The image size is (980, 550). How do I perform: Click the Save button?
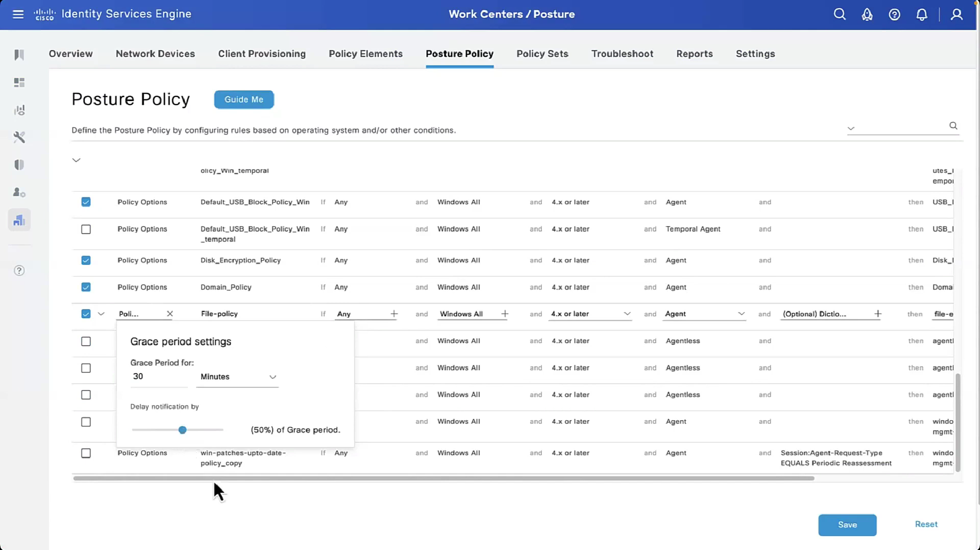[x=847, y=525]
